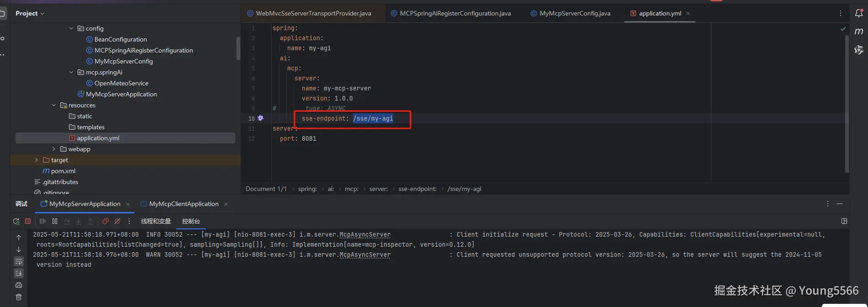Open debug tool window options menu
This screenshot has width=868, height=307.
click(x=828, y=204)
